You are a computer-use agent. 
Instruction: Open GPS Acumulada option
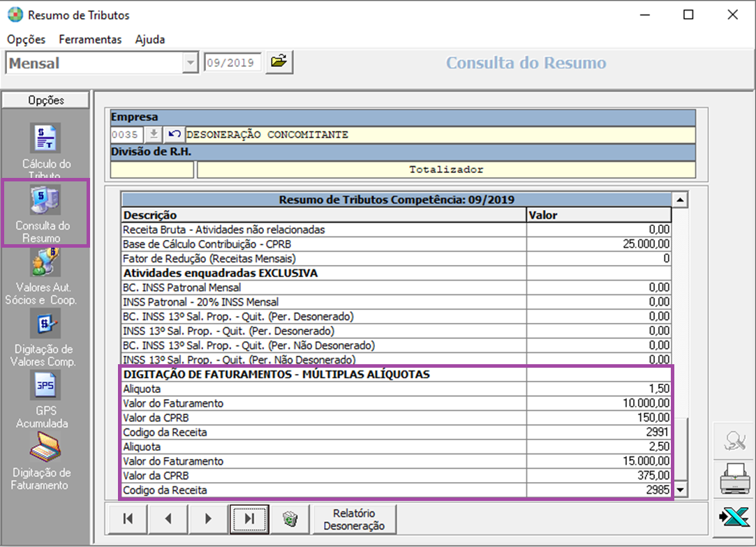(x=44, y=400)
